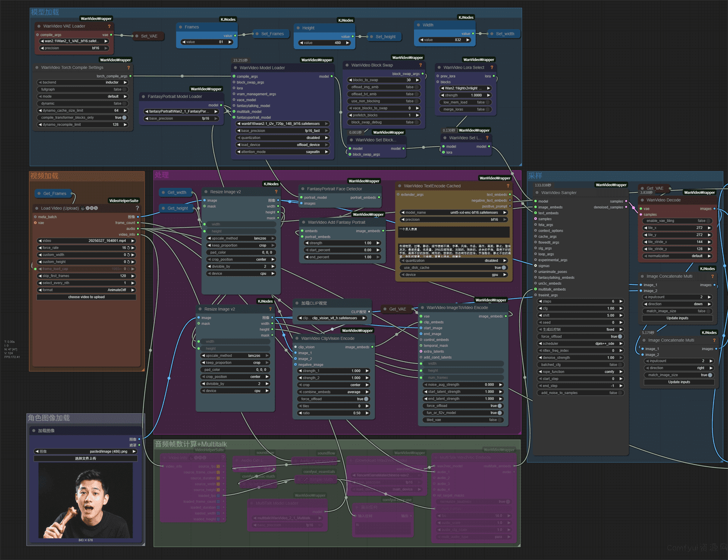Toggle fullgraph in Torch Compile Settings

[x=83, y=89]
